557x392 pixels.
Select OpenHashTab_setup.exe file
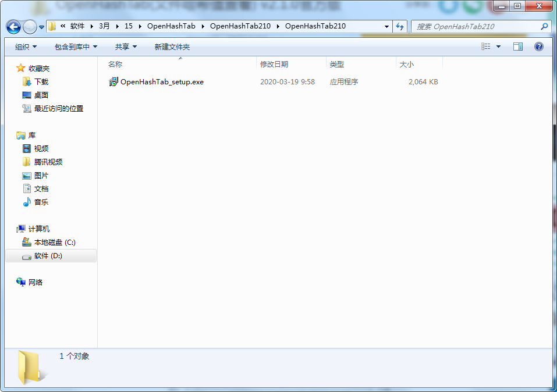pyautogui.click(x=161, y=82)
